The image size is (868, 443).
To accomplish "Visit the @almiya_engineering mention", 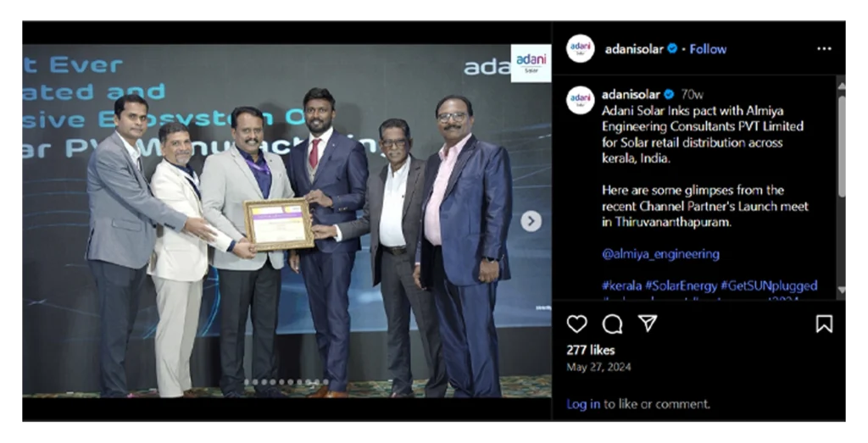I will (661, 254).
